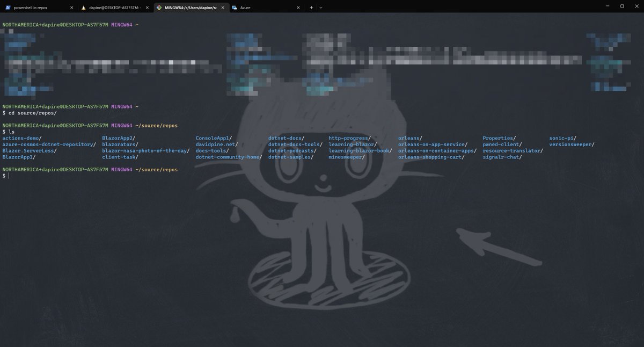Click the 'dotnet-podcasts/' directory name
The image size is (644, 347).
click(x=292, y=151)
